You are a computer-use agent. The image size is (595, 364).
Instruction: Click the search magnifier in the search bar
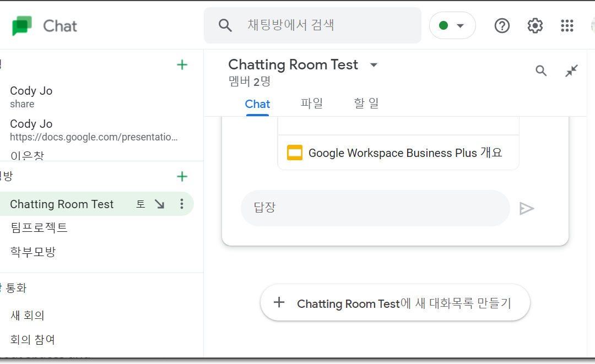225,25
